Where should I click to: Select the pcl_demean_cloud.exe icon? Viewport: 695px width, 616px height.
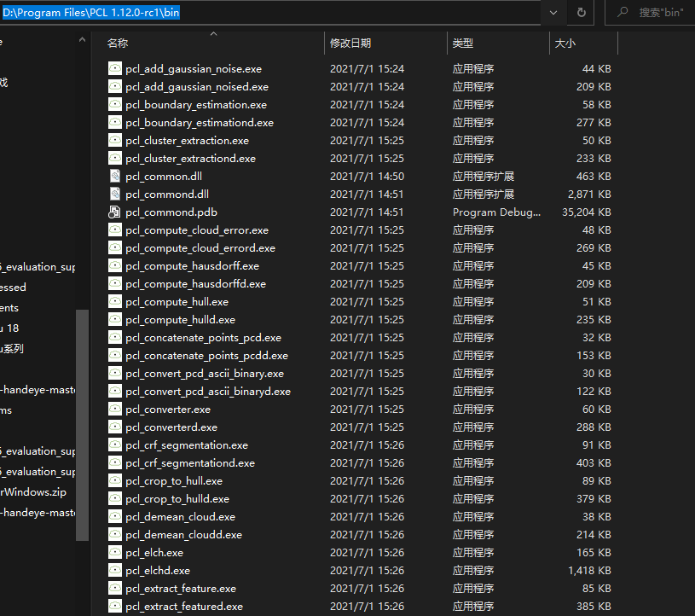pyautogui.click(x=113, y=516)
